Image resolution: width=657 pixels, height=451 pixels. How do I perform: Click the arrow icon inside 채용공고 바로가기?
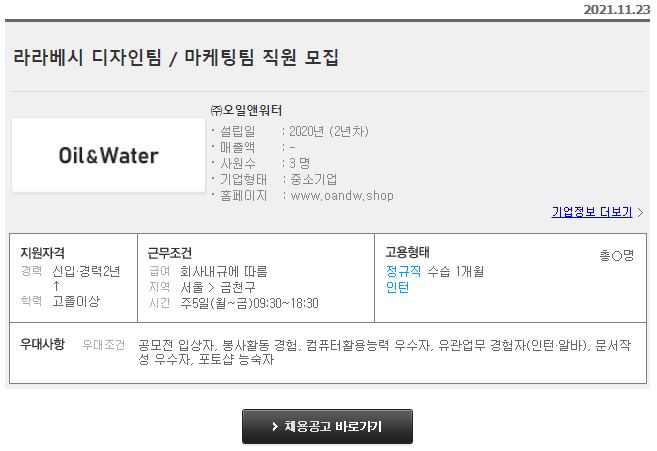click(x=275, y=427)
